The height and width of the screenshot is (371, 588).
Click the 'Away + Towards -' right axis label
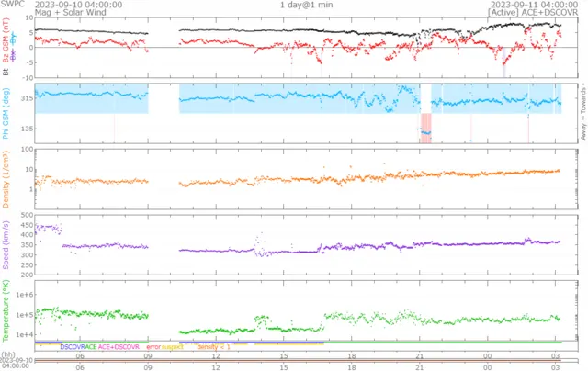click(x=582, y=112)
